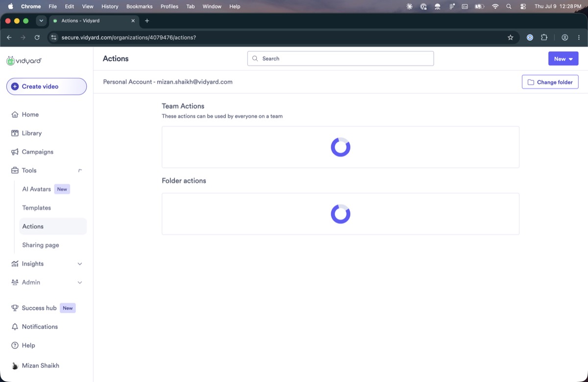Bookmark this page with the star icon

click(x=511, y=37)
